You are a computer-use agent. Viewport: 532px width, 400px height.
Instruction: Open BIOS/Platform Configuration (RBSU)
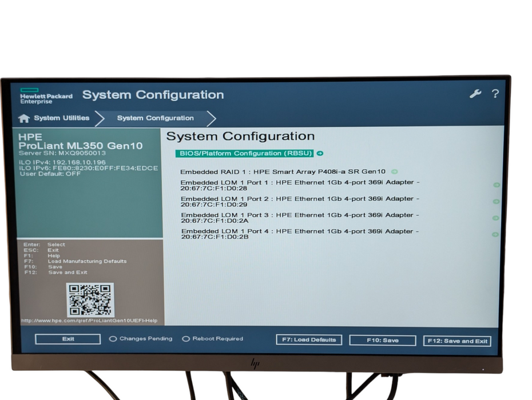click(244, 154)
